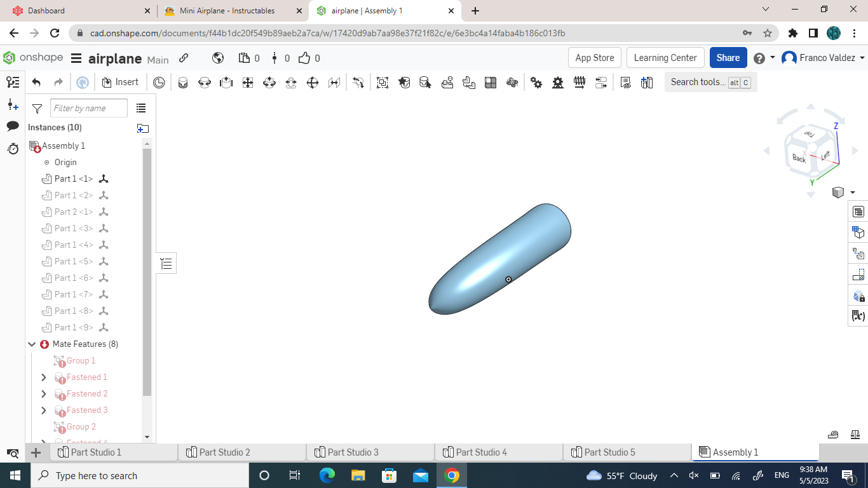This screenshot has height=488, width=868.
Task: Open the exploded views panel icon
Action: pos(858,254)
